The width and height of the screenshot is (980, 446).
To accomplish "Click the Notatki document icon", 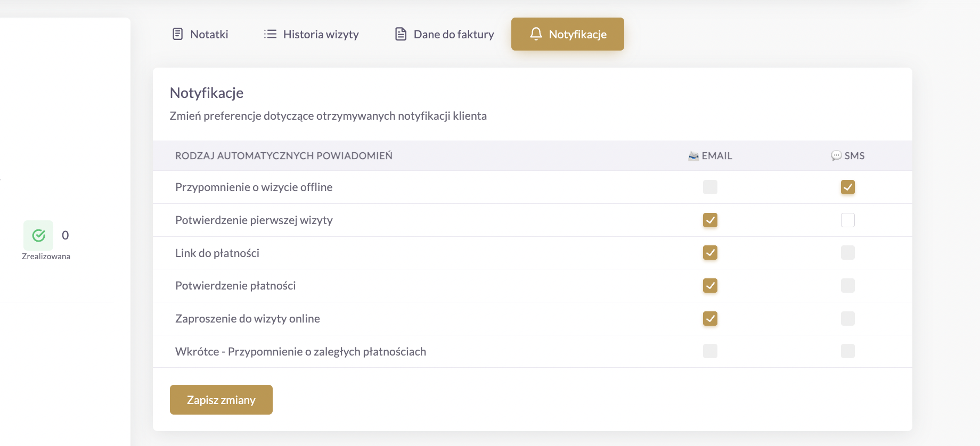I will pyautogui.click(x=178, y=34).
